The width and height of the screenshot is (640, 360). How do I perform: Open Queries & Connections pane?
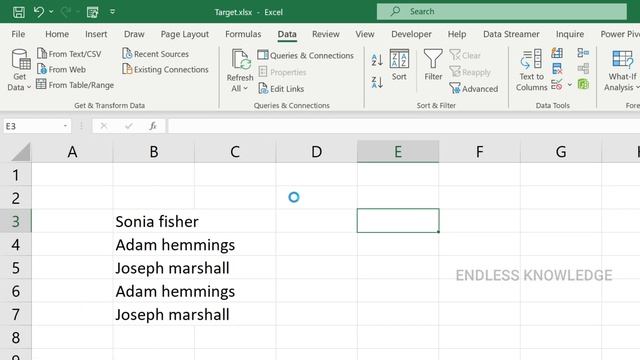pyautogui.click(x=306, y=55)
